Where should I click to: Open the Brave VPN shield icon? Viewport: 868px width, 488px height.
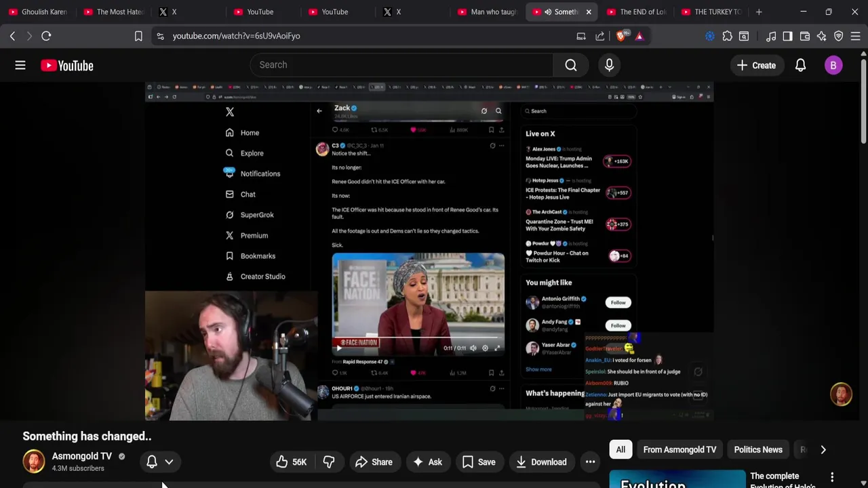pyautogui.click(x=839, y=36)
